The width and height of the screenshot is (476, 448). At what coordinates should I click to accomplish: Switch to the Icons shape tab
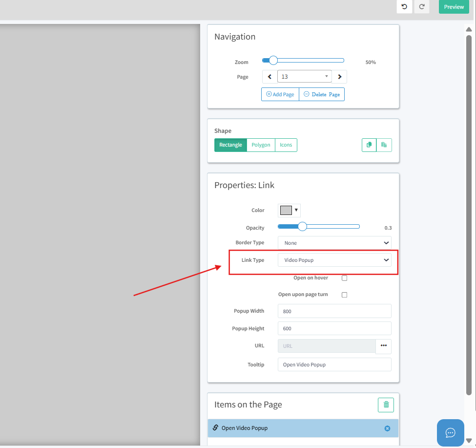coord(286,145)
